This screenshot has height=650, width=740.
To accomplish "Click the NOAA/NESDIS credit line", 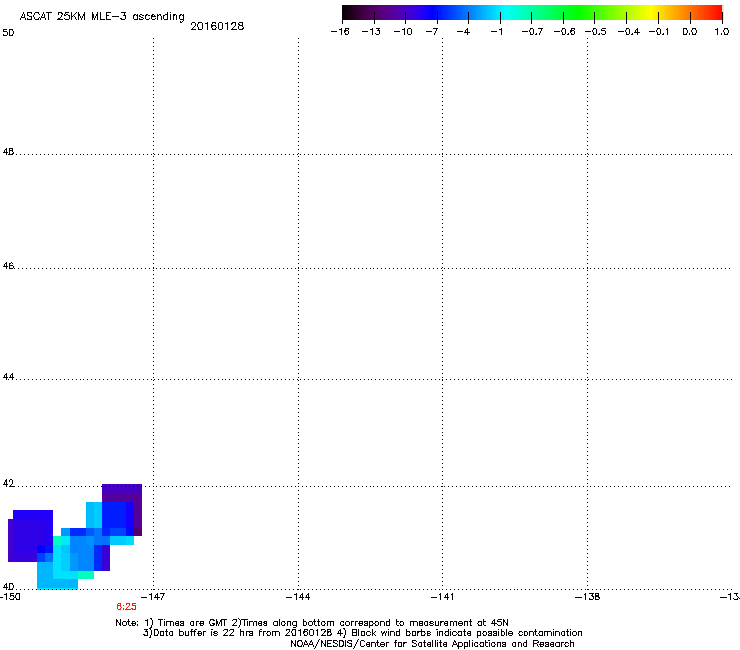I will tap(432, 644).
